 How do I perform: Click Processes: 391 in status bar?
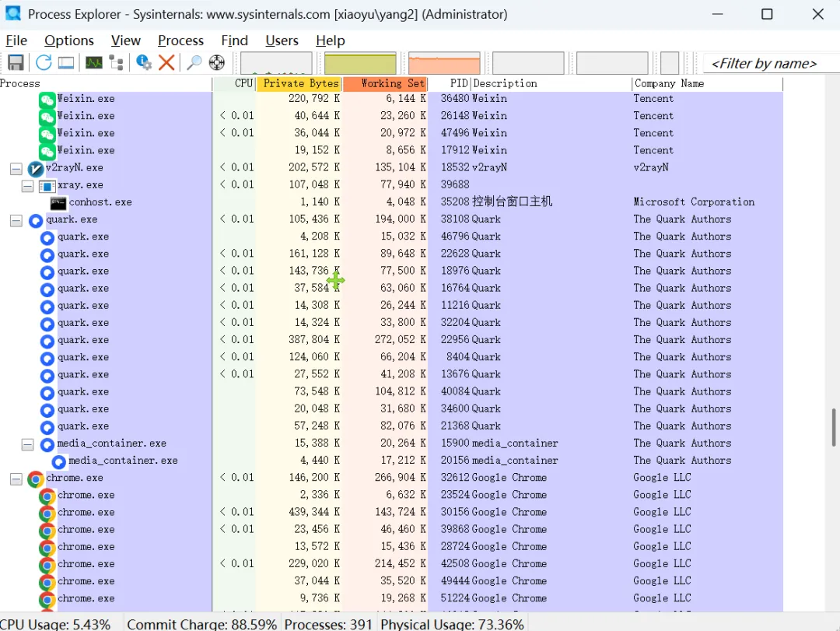[x=328, y=625]
